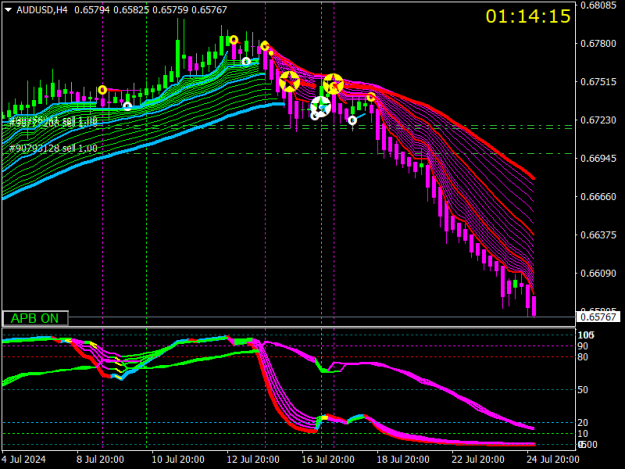
Task: Click the 16 Jul 20:00 time label
Action: (x=328, y=459)
